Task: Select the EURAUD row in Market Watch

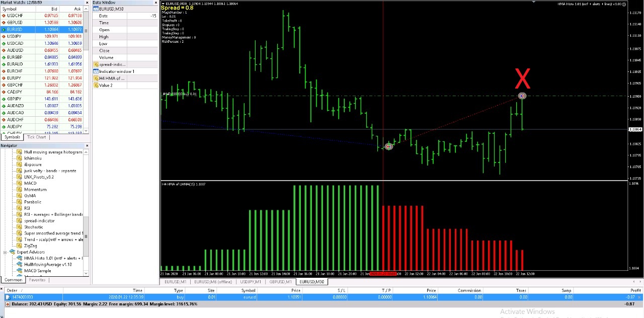Action: coord(43,64)
